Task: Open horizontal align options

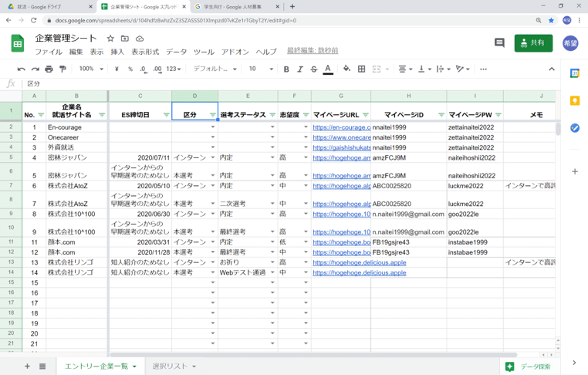Action: [405, 69]
